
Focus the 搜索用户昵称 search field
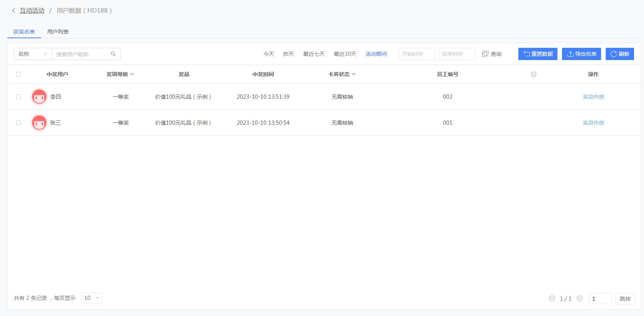[x=82, y=54]
